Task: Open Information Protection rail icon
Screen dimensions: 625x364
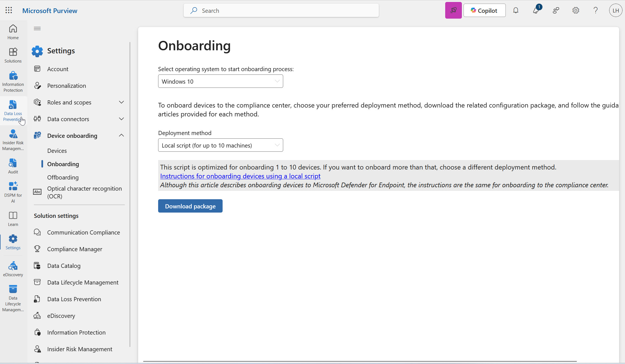Action: point(13,81)
